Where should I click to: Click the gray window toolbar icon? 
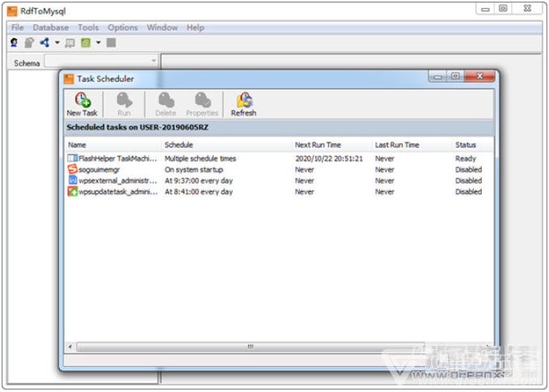[x=70, y=43]
